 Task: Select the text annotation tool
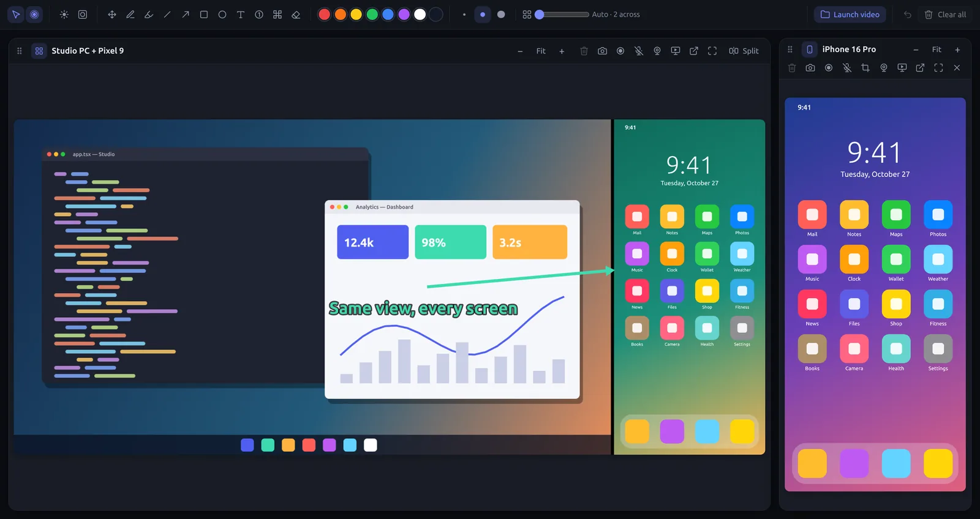(x=241, y=15)
